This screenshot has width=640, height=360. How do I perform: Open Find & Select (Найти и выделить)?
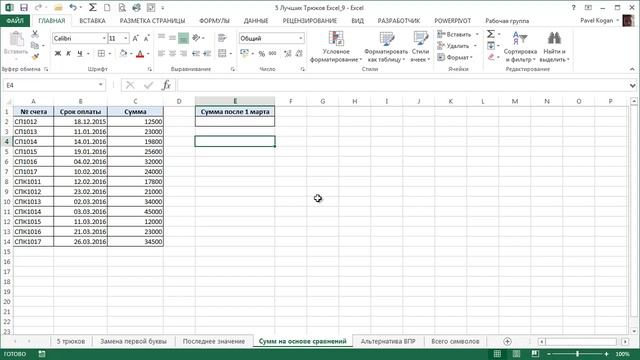click(554, 47)
